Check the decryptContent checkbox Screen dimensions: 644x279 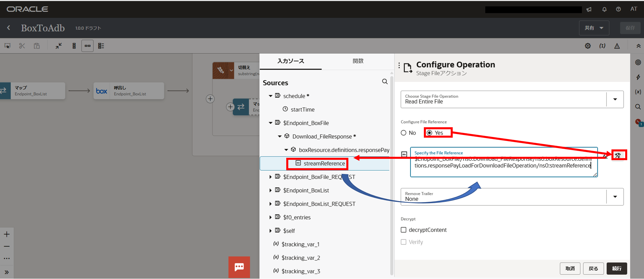tap(404, 230)
